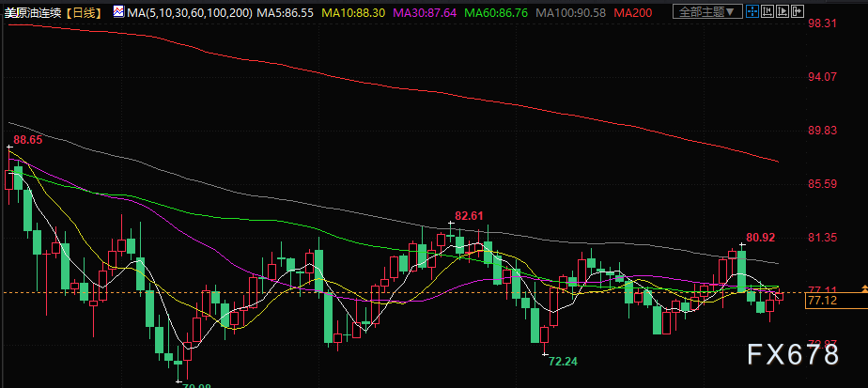
Task: Click the MA indicator chart icon
Action: click(x=118, y=11)
